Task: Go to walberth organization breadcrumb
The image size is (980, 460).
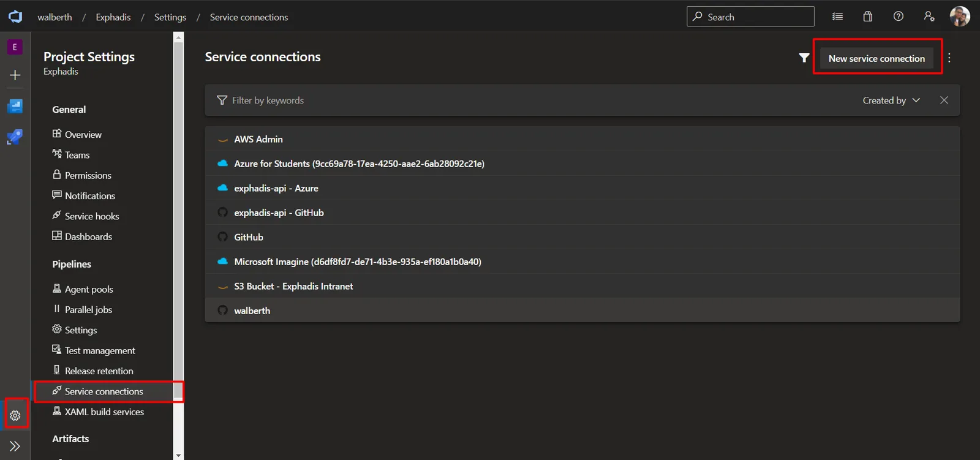Action: point(55,17)
